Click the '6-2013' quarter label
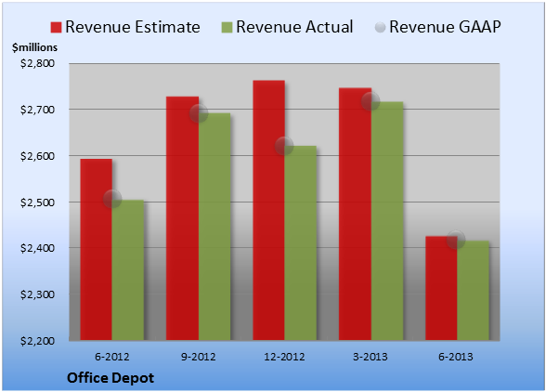 click(456, 357)
